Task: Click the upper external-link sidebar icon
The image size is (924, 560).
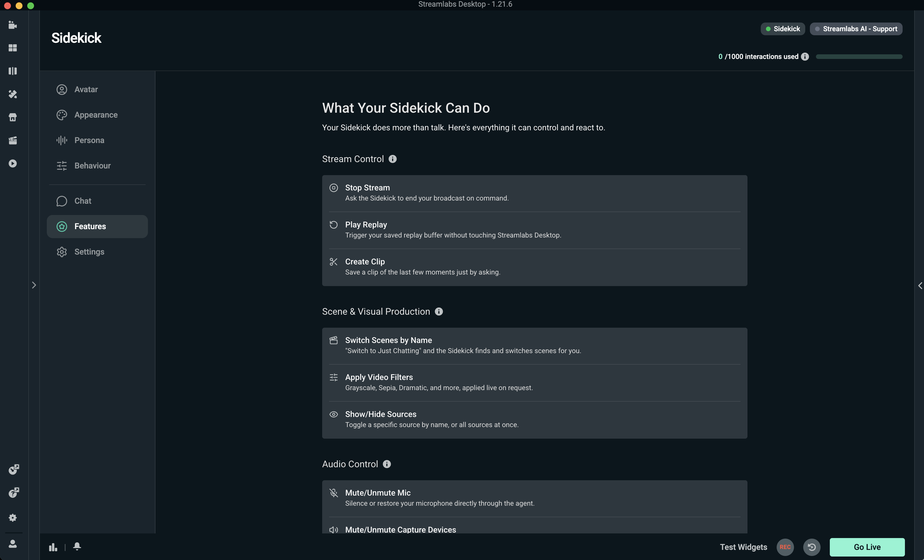Action: pos(14,469)
